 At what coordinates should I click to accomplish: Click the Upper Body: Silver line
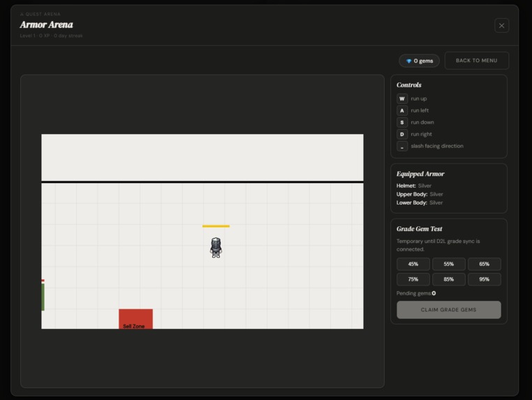[x=420, y=194]
